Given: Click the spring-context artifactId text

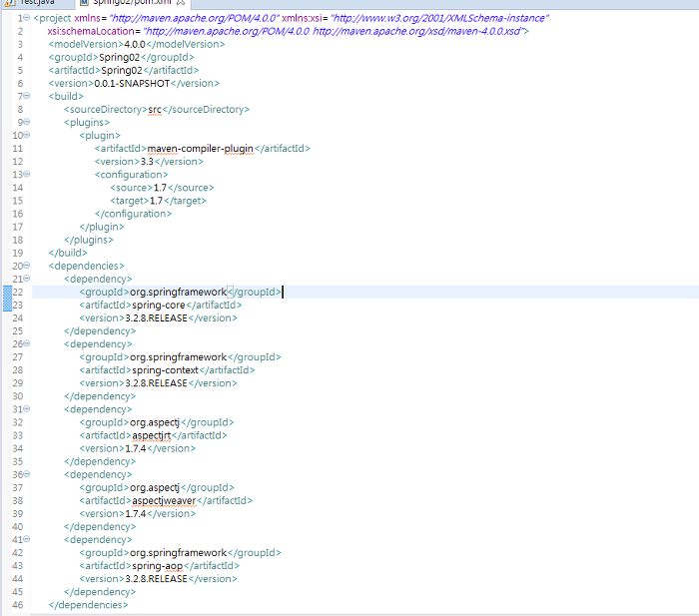Looking at the screenshot, I should (165, 370).
